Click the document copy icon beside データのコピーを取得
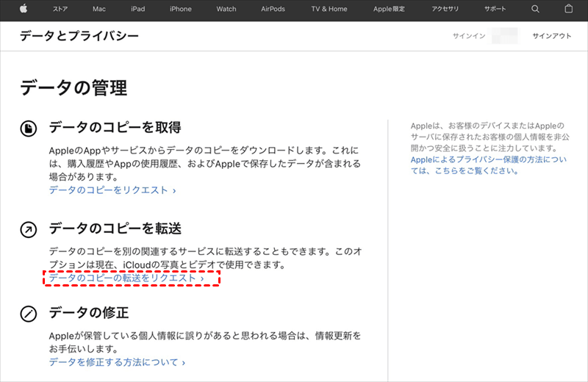Image resolution: width=588 pixels, height=382 pixels. (29, 129)
